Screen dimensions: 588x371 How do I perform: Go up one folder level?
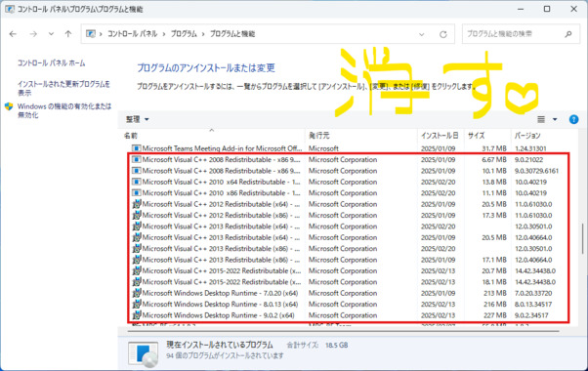coord(67,34)
